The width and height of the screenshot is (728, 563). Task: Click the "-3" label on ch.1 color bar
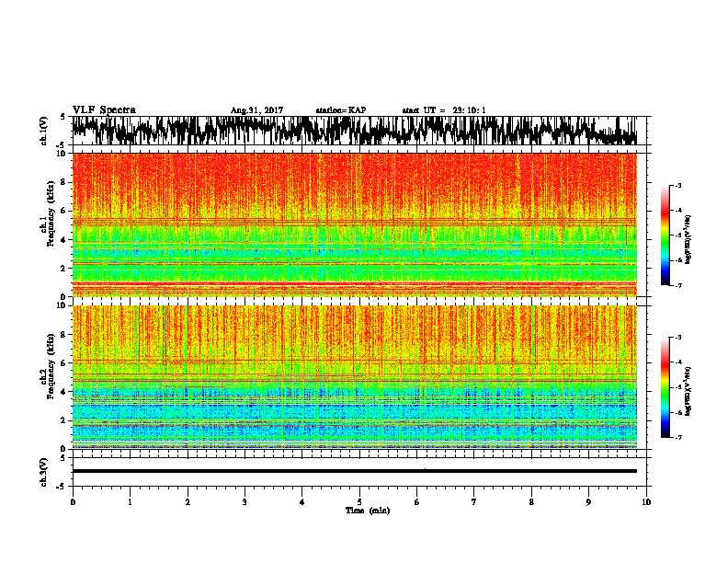677,185
